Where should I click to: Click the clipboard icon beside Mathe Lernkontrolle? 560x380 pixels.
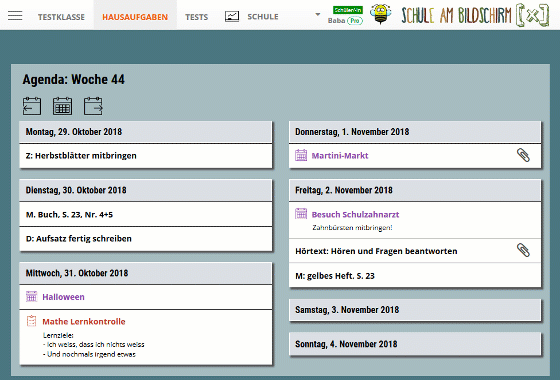click(31, 321)
